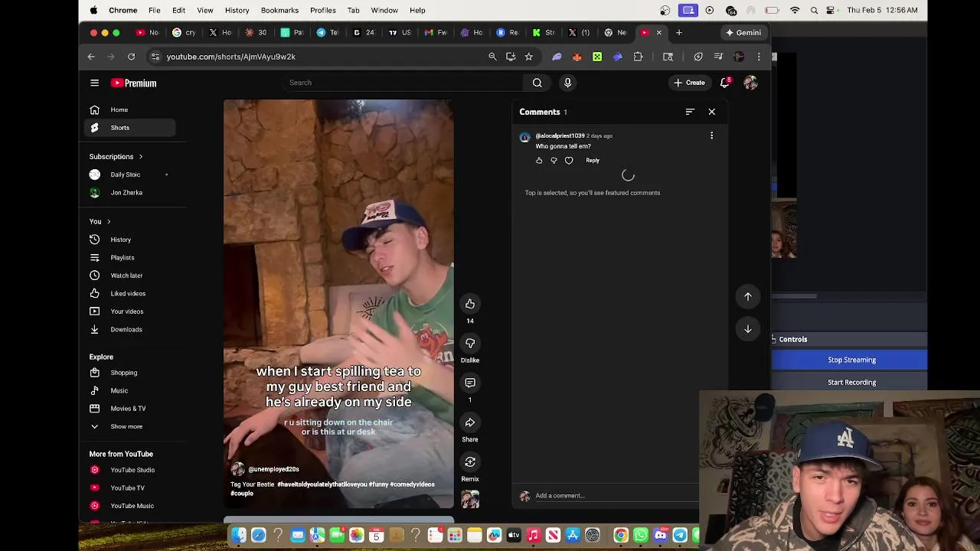Open Chrome's three-dot menu

tap(759, 57)
